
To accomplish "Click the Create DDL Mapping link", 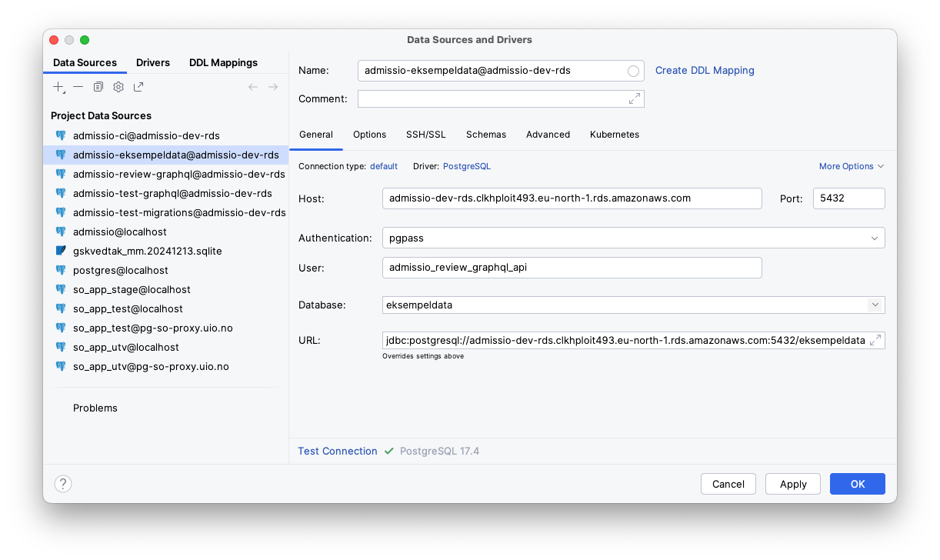I will (705, 70).
